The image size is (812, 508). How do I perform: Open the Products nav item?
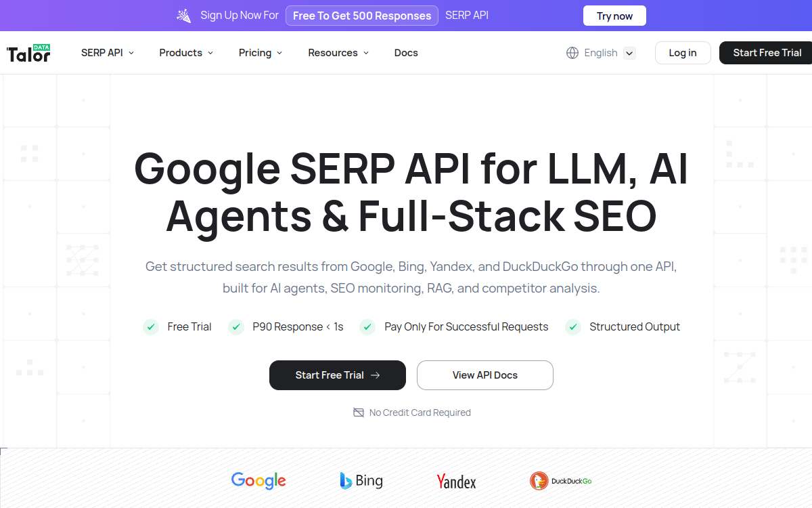coord(186,53)
